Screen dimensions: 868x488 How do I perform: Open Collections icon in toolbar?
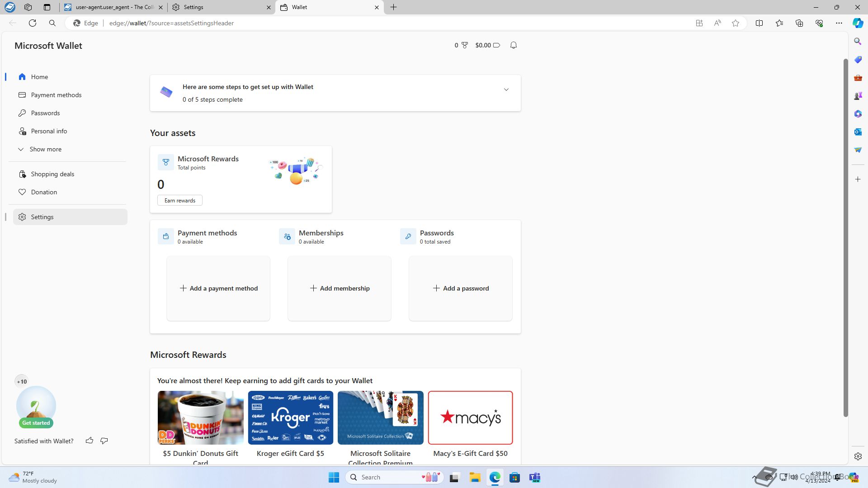799,23
